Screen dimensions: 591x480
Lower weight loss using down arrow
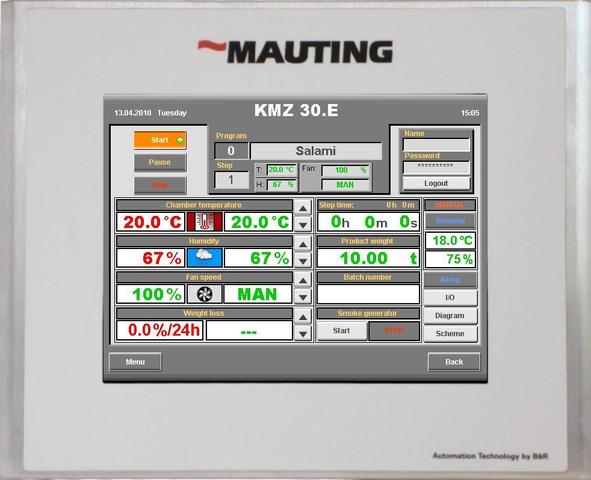coord(303,333)
